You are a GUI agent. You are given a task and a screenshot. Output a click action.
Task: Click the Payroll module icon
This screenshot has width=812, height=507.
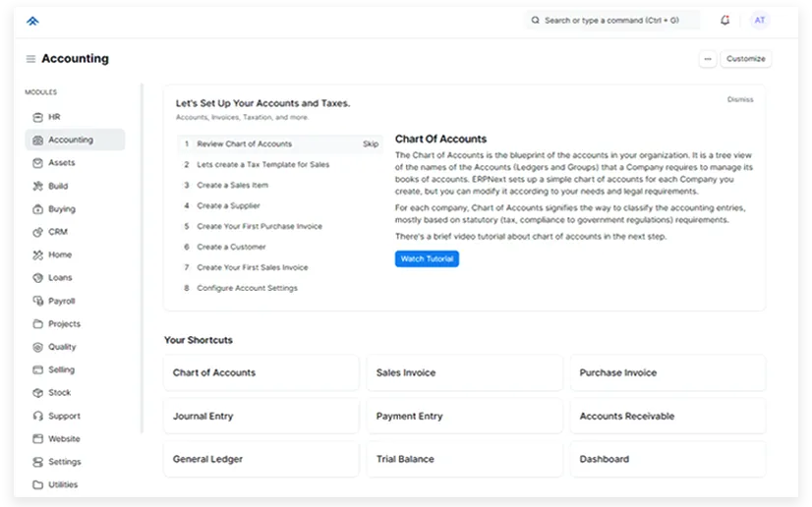click(37, 301)
